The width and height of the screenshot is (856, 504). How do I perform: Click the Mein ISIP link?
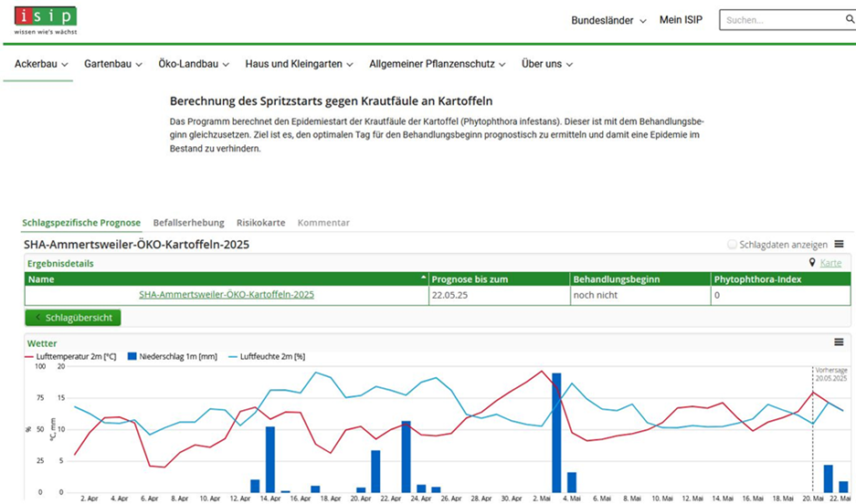tap(681, 20)
